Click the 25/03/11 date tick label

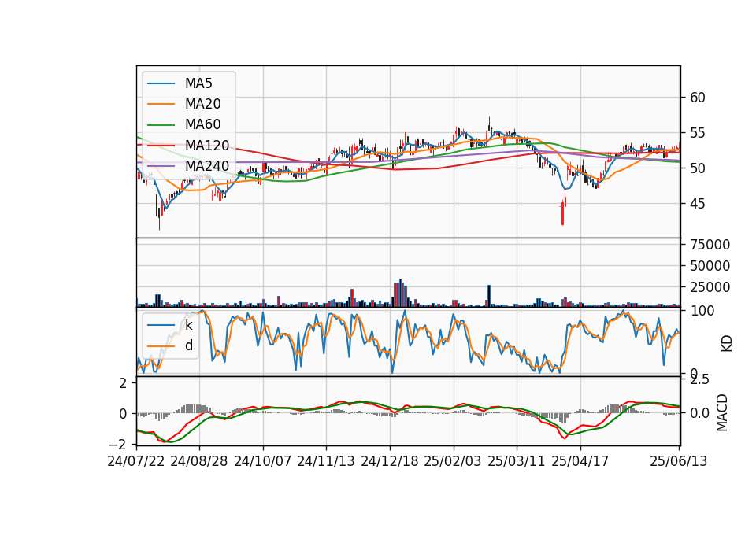[x=517, y=461]
